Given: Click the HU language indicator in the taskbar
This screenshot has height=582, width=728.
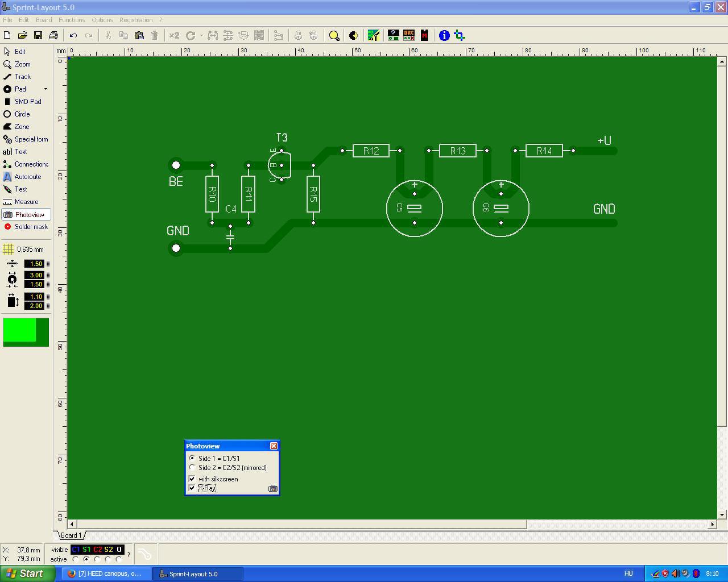Looking at the screenshot, I should (x=628, y=574).
